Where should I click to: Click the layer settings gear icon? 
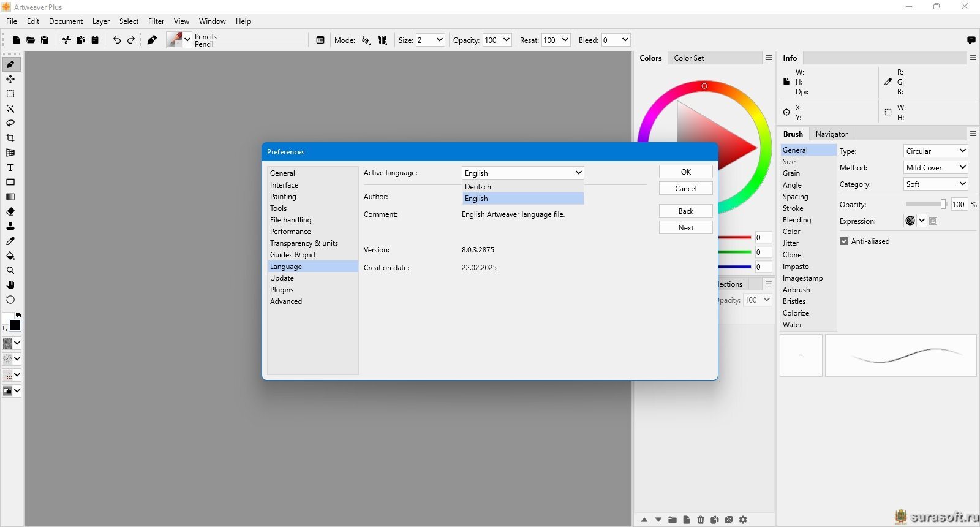(743, 520)
